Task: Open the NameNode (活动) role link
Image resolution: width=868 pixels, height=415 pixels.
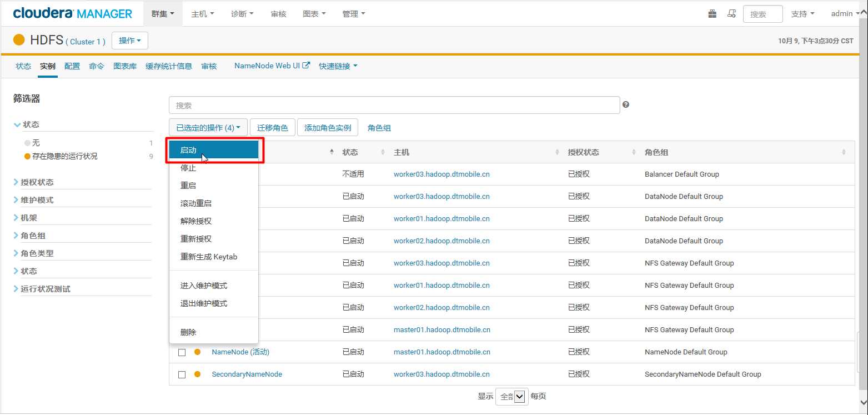Action: [x=240, y=352]
